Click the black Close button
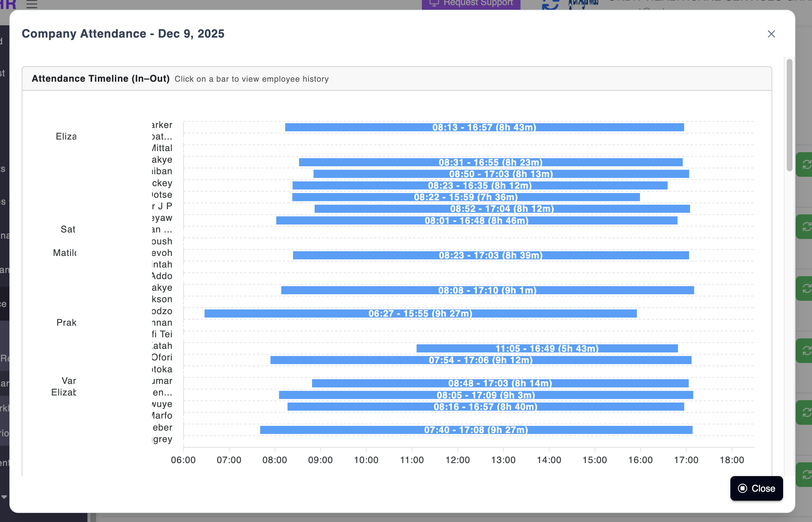This screenshot has width=812, height=522. [x=756, y=488]
